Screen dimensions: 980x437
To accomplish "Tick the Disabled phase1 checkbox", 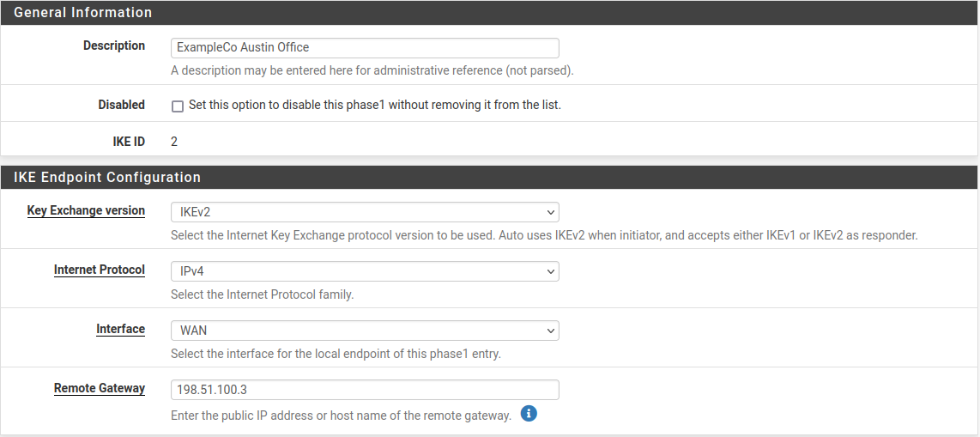I will [x=178, y=106].
